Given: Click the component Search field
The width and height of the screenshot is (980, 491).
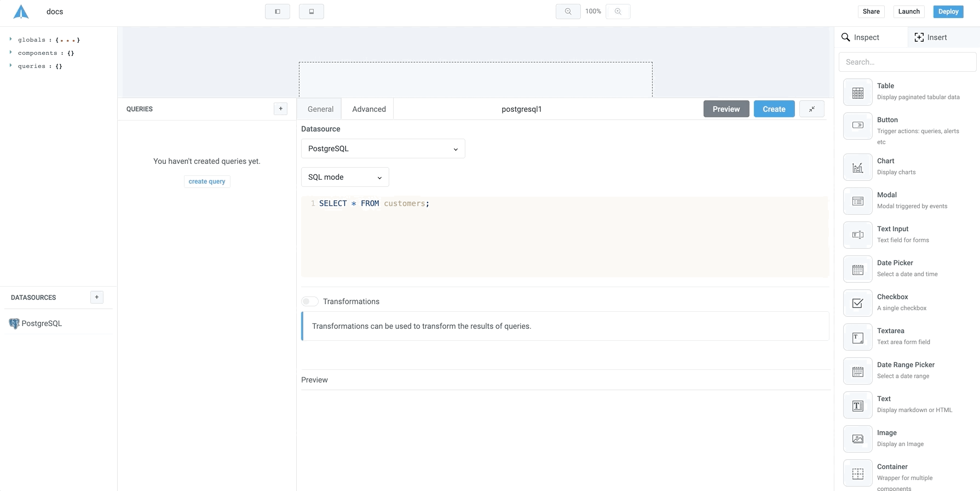Looking at the screenshot, I should click(907, 62).
